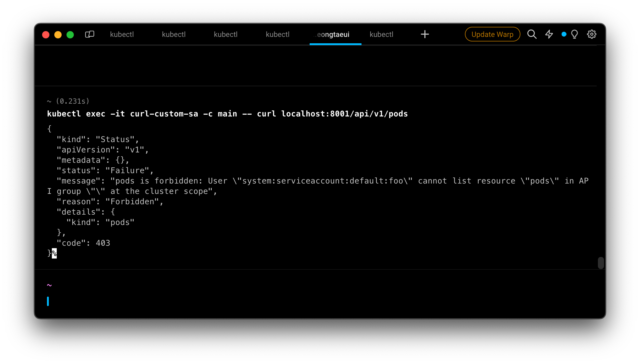Screen dimensions: 640x364
Task: Select the second kubectl tab
Action: point(174,34)
